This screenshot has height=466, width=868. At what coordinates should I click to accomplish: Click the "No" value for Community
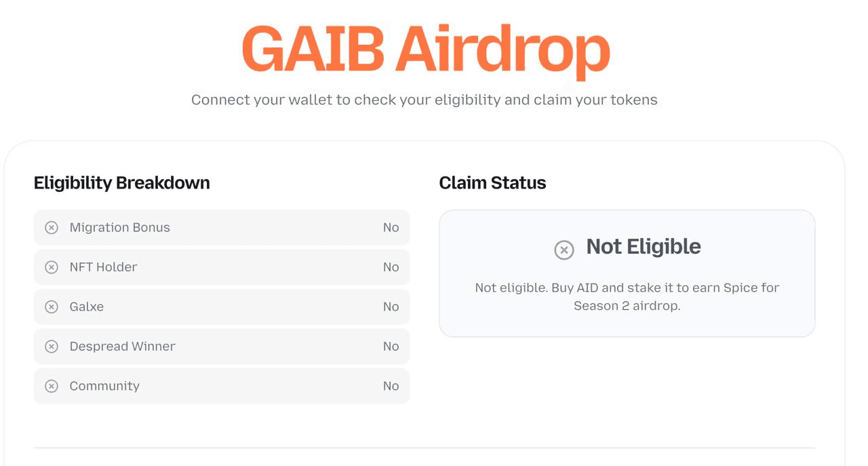click(x=391, y=386)
